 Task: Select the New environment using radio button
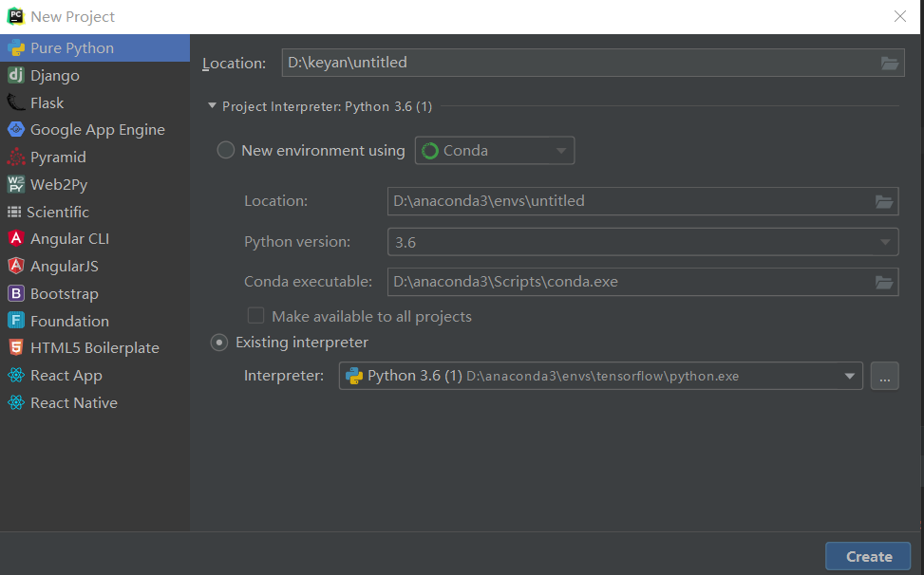pos(226,150)
